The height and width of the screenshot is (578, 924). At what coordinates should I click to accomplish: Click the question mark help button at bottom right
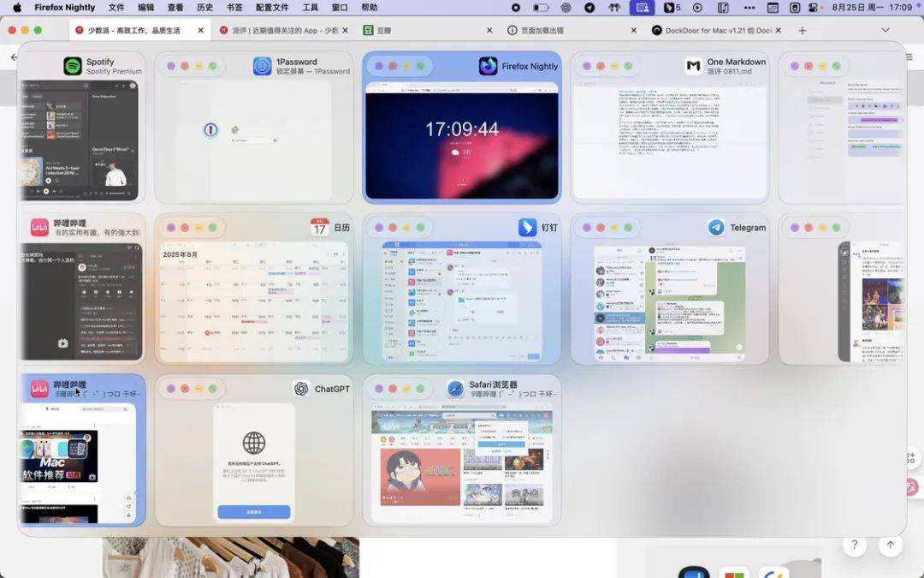point(854,545)
